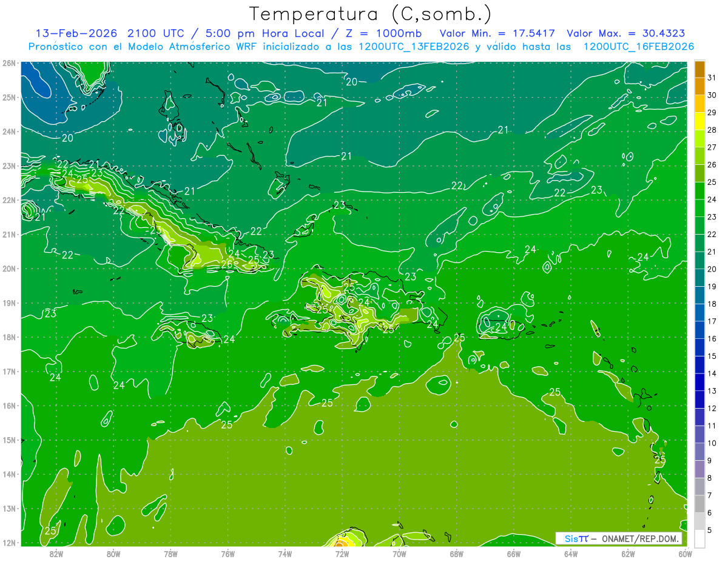Image resolution: width=728 pixels, height=562 pixels.
Task: Click the color scale label 5
Action: click(x=710, y=530)
